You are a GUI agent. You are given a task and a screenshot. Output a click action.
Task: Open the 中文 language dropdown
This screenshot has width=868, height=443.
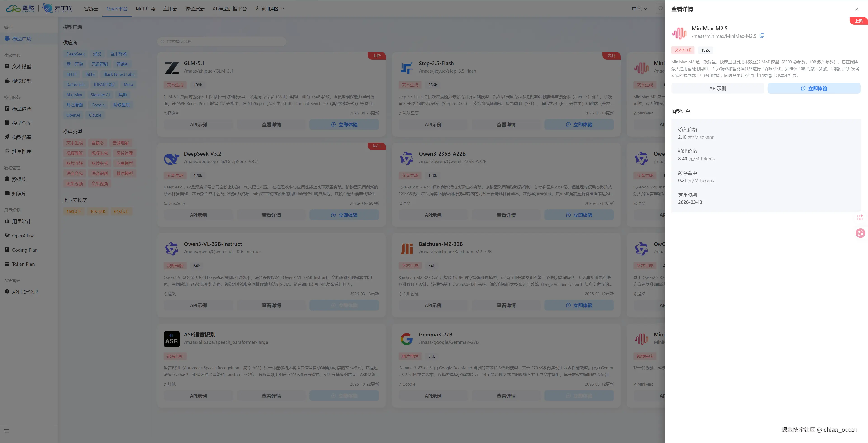click(x=639, y=9)
